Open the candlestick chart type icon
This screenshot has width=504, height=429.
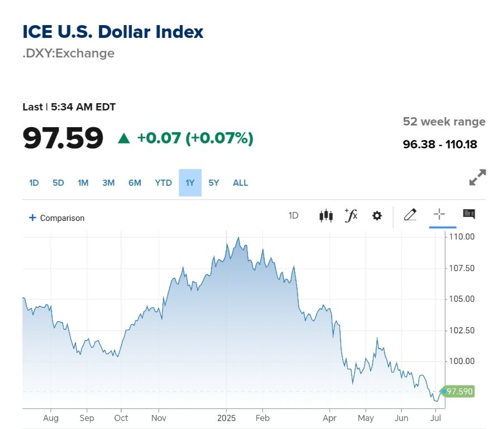pos(326,216)
